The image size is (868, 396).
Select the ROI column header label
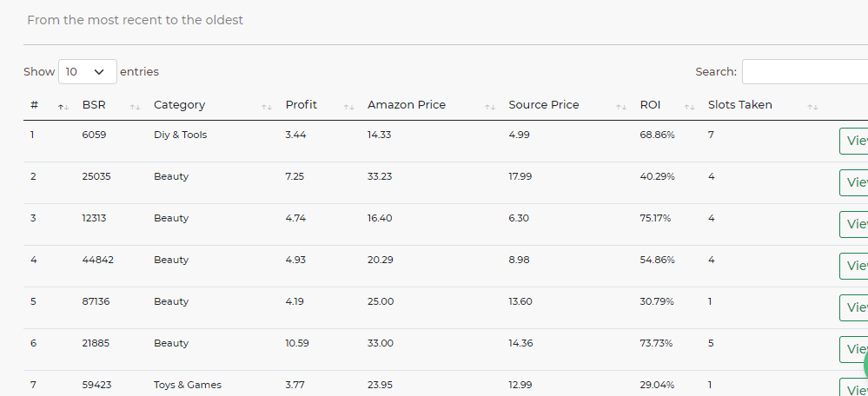pos(650,105)
